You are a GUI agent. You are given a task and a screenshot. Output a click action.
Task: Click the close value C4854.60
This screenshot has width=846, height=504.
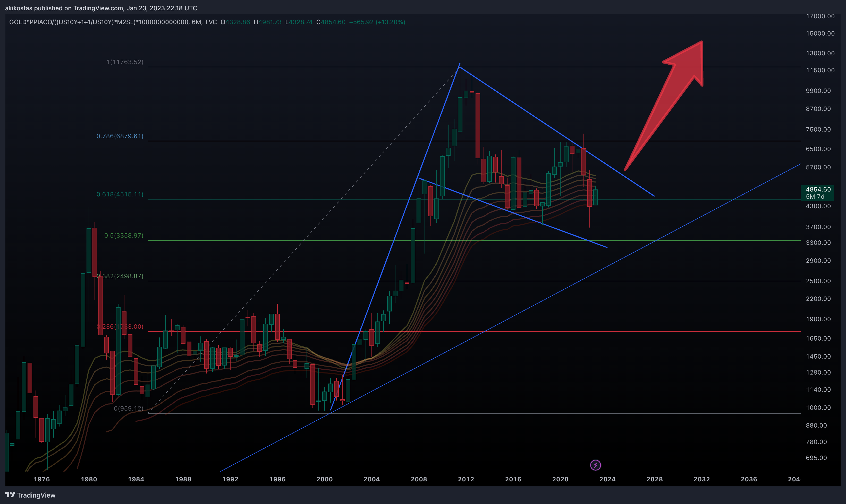(x=331, y=22)
